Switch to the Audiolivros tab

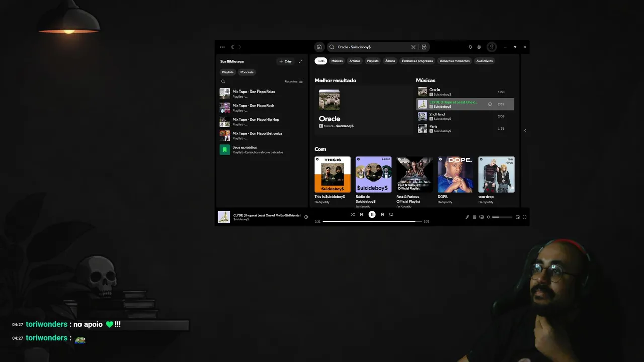[485, 61]
